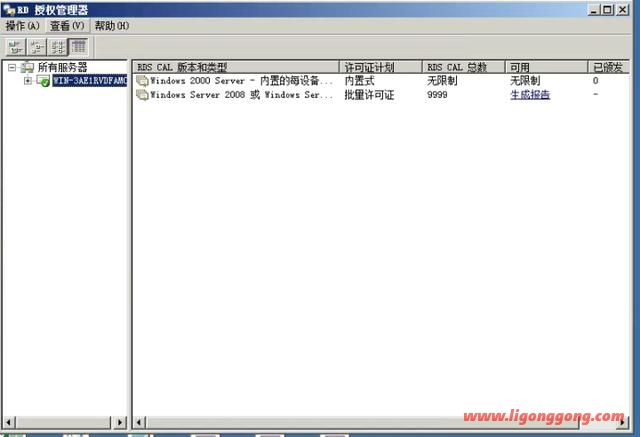
Task: Open the 查看(V) menu
Action: pyautogui.click(x=67, y=26)
